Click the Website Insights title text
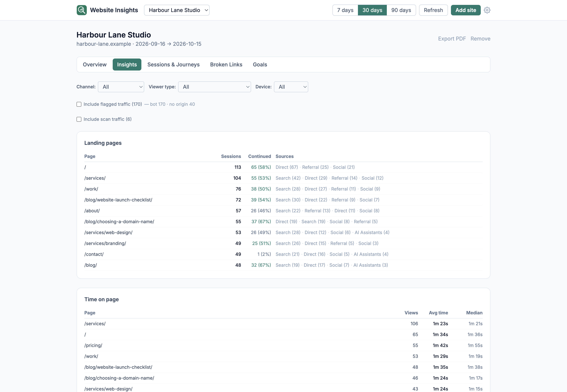The image size is (567, 392). [114, 10]
